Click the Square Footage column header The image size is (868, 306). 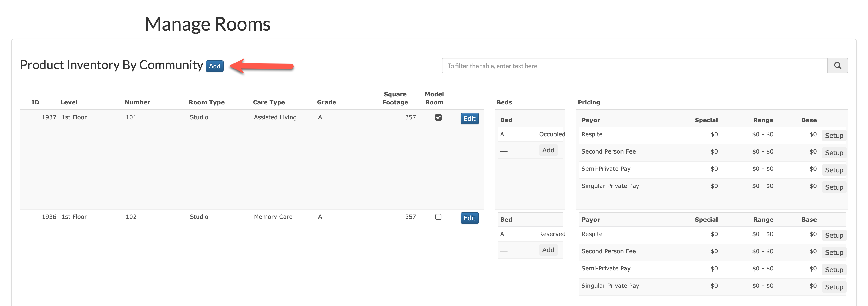pyautogui.click(x=395, y=98)
